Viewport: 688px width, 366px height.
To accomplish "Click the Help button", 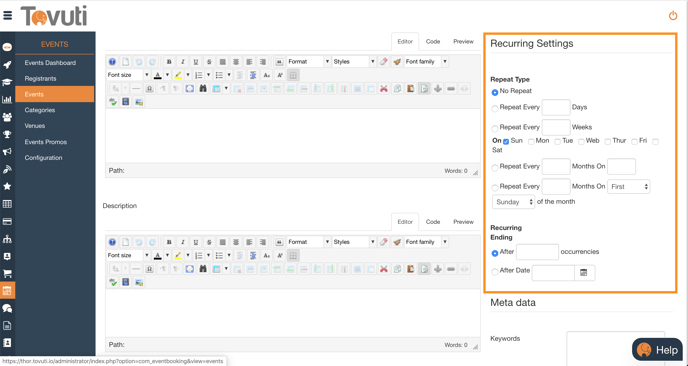I will point(657,350).
